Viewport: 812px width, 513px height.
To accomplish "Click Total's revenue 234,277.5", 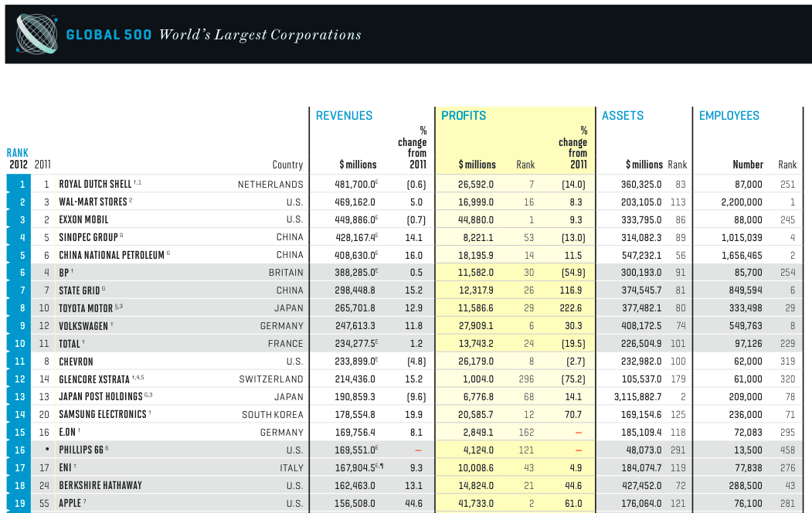I will pyautogui.click(x=356, y=344).
